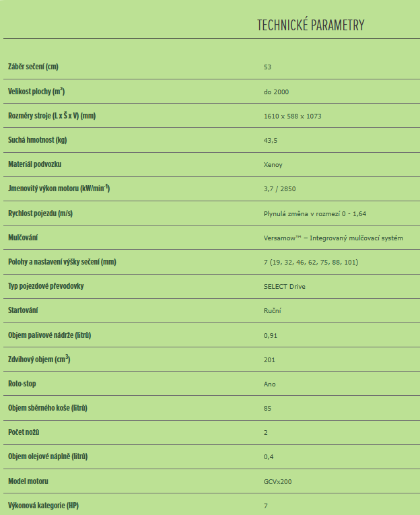420x515 pixels.
Task: Click the GCVx200 engine model value
Action: (x=277, y=482)
